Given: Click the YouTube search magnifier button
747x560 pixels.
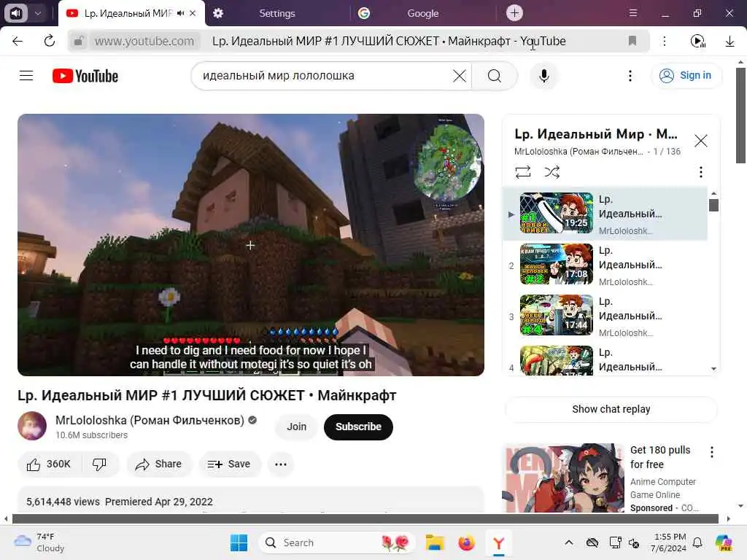Looking at the screenshot, I should pyautogui.click(x=495, y=76).
